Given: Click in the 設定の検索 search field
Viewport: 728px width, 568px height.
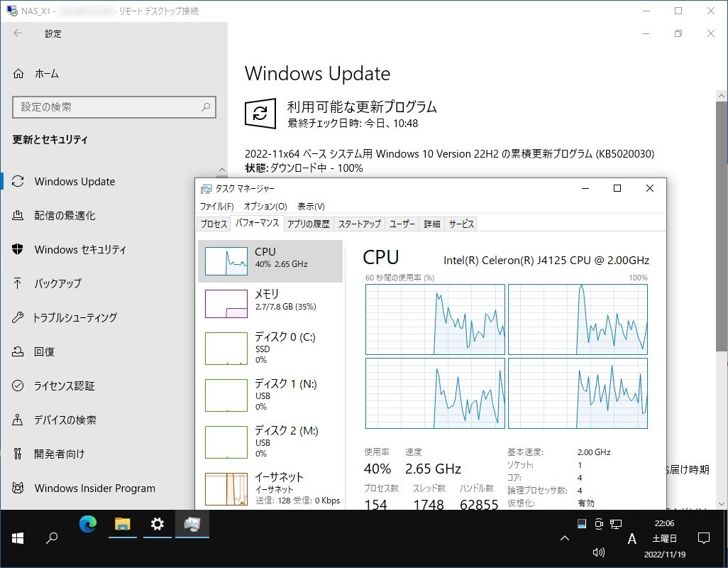Looking at the screenshot, I should click(114, 106).
